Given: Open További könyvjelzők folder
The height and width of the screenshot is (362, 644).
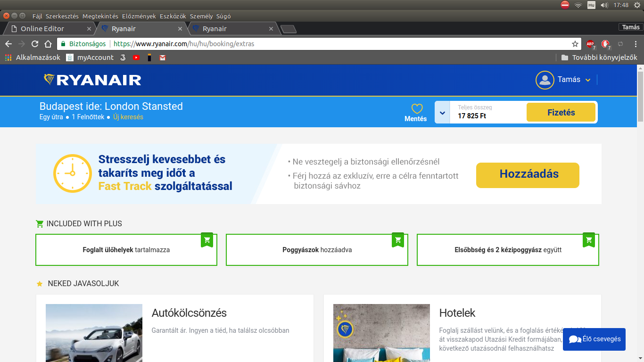Looking at the screenshot, I should click(x=599, y=58).
